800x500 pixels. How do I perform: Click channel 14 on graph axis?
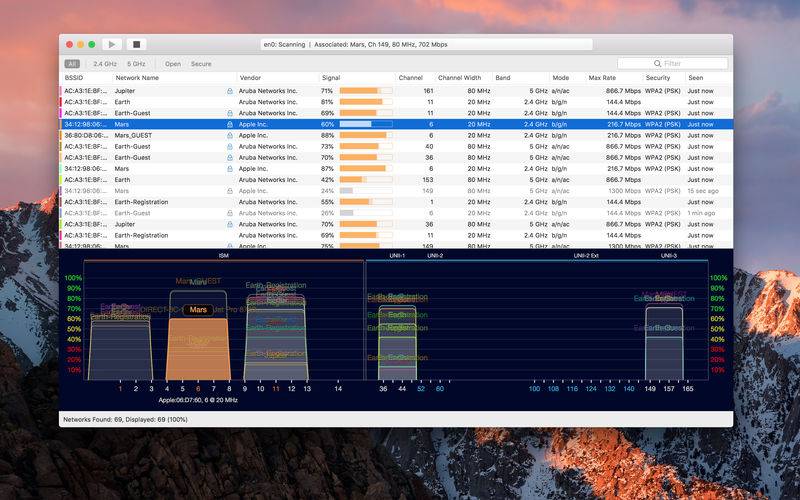pyautogui.click(x=338, y=389)
